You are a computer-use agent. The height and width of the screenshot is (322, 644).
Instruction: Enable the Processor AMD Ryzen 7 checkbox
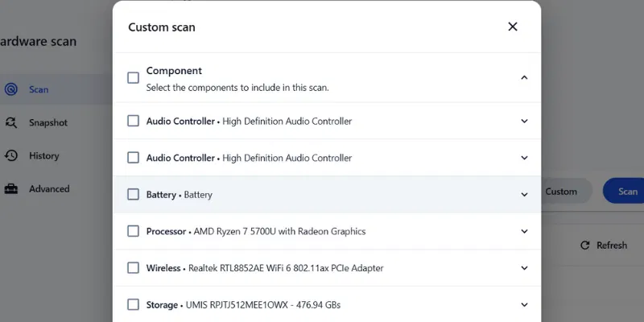click(x=134, y=231)
